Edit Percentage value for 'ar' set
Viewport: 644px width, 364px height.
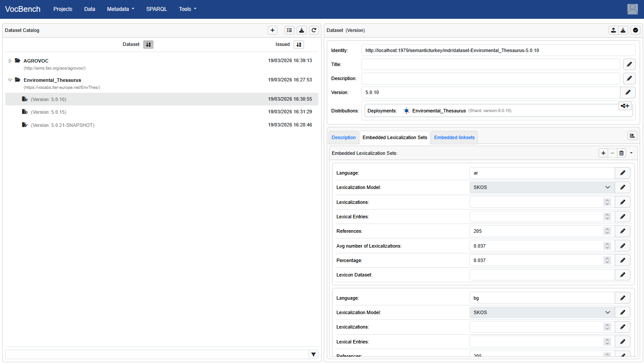623,260
